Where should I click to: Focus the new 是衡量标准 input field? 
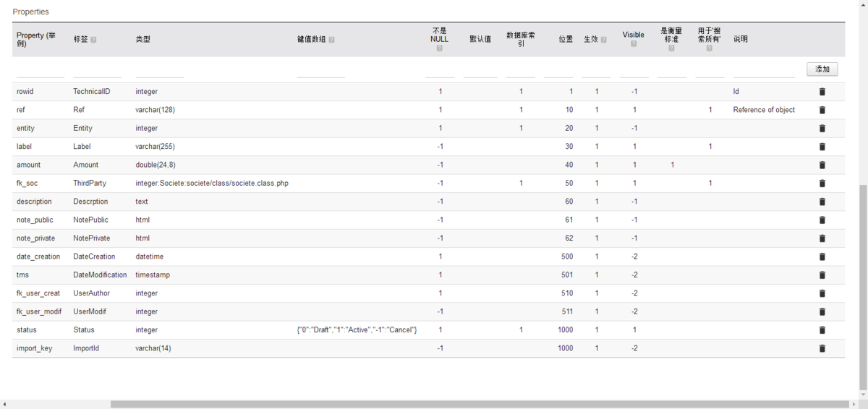[672, 71]
